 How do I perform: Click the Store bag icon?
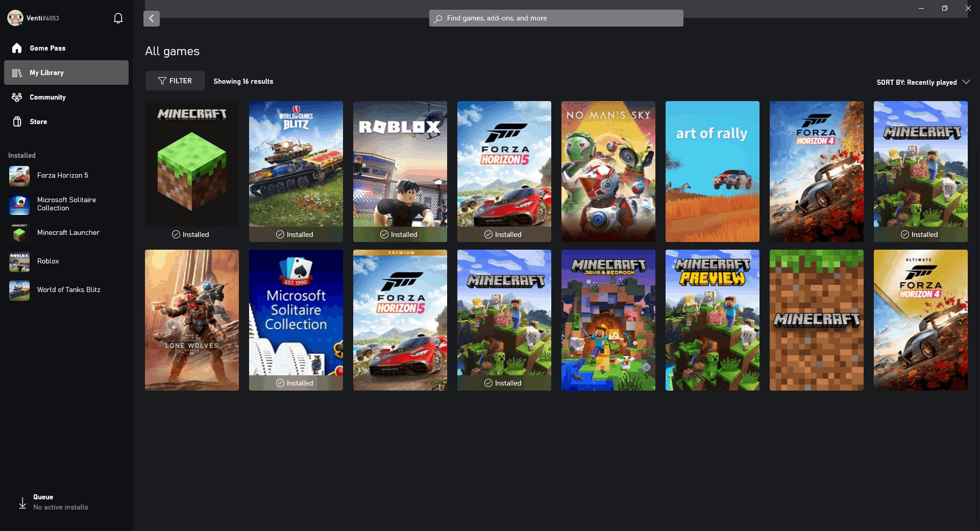click(x=17, y=122)
